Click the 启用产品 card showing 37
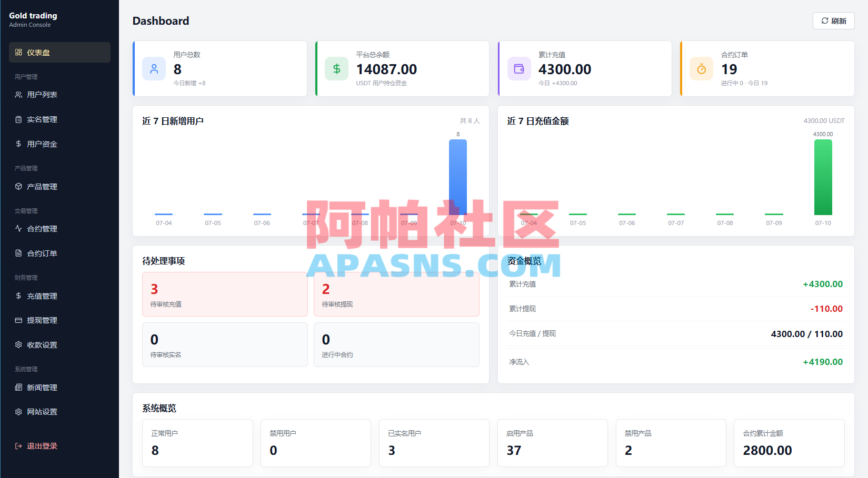This screenshot has width=868, height=478. pyautogui.click(x=553, y=443)
